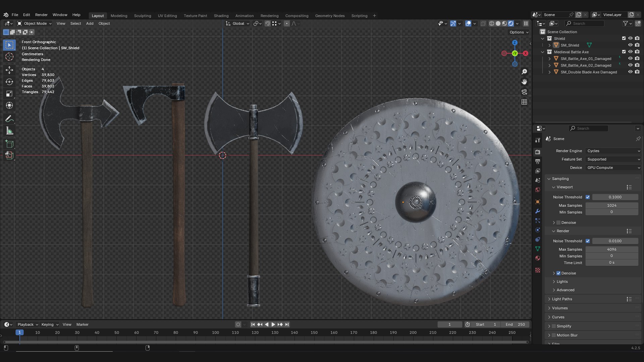Viewport: 644px width, 362px height.
Task: Open the Object Mode dropdown
Action: (35, 23)
